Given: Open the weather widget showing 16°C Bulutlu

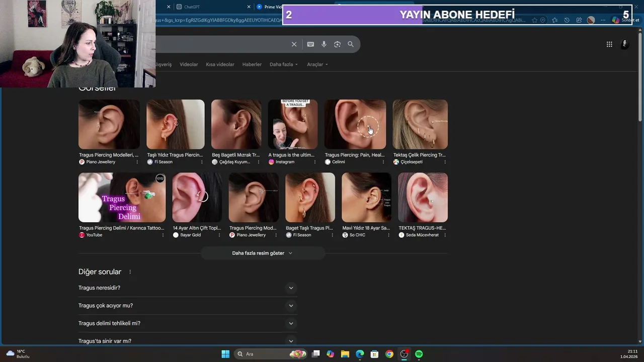Looking at the screenshot, I should click(18, 354).
